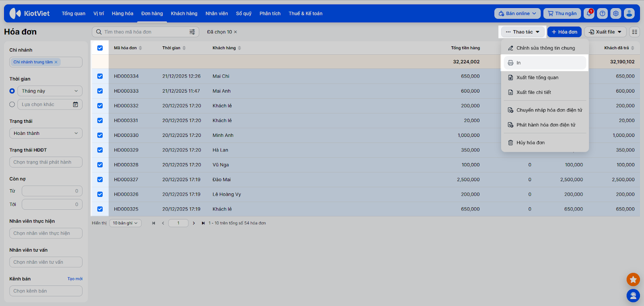This screenshot has height=306, width=644.
Task: Uncheck invoice HD000329
Action: pos(100,150)
